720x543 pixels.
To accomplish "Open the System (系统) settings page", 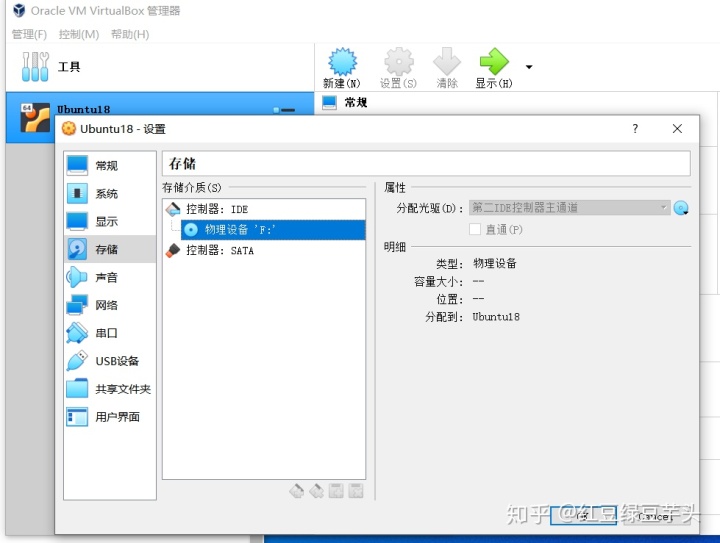I will point(110,193).
